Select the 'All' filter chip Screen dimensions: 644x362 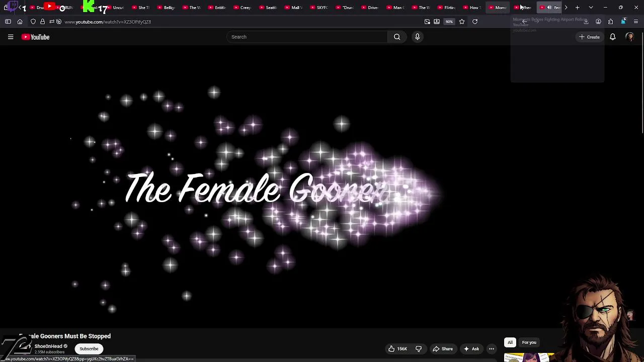click(510, 342)
